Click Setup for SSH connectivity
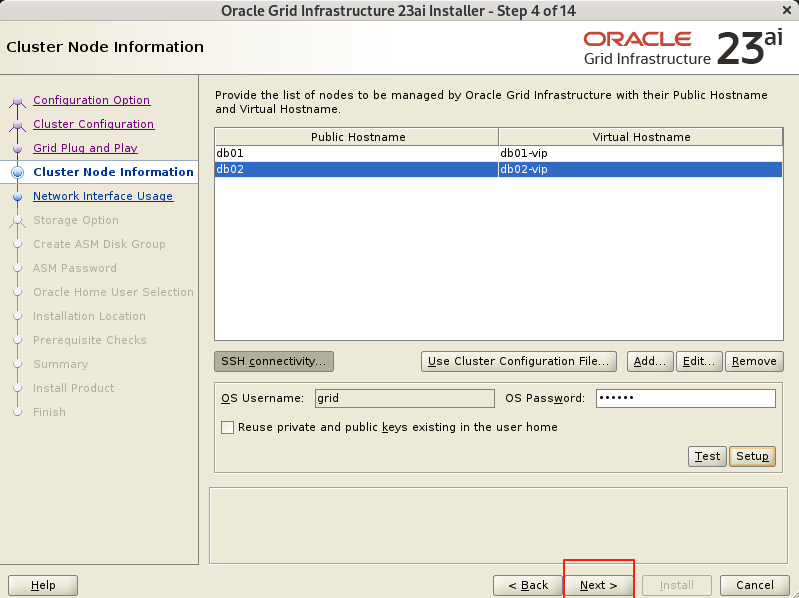 pos(753,456)
